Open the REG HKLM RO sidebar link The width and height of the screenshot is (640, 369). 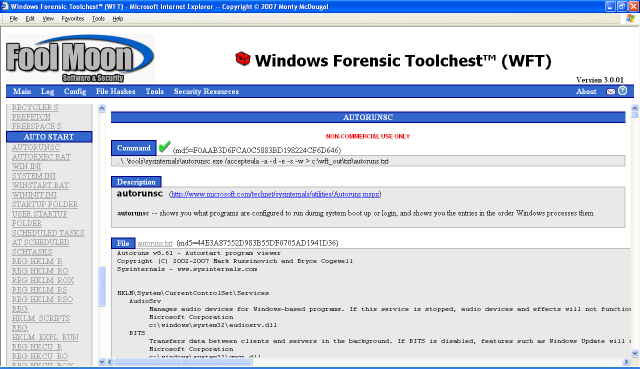pos(40,271)
